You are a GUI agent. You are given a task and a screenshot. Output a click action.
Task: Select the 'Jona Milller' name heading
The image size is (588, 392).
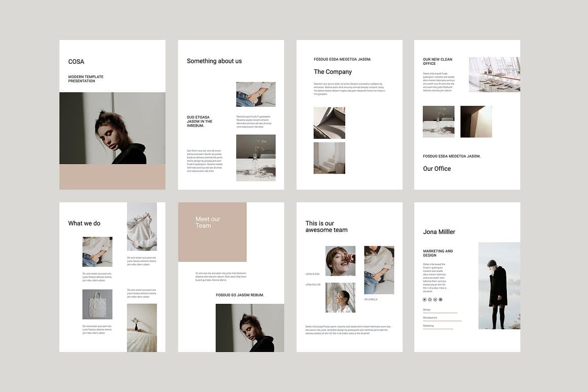[x=438, y=231]
